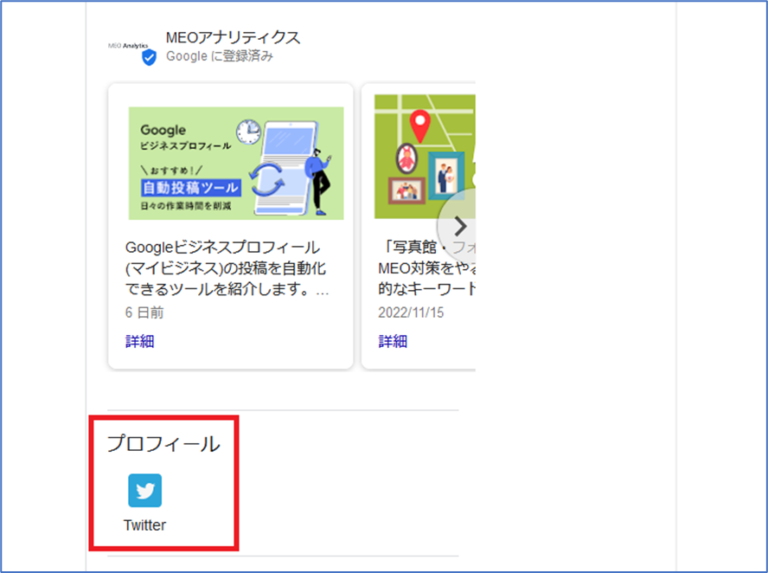Click the '6 日前' post date
Image resolution: width=768 pixels, height=573 pixels.
(x=145, y=312)
